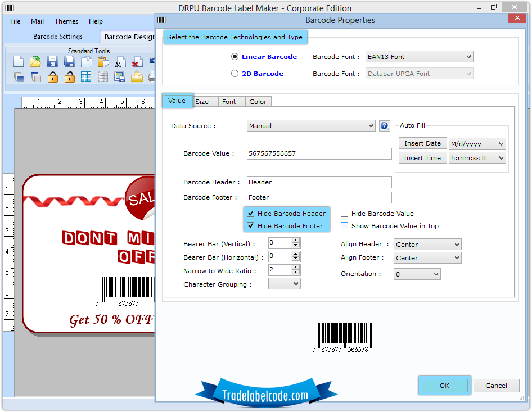
Task: Select the Value tab
Action: [x=177, y=101]
